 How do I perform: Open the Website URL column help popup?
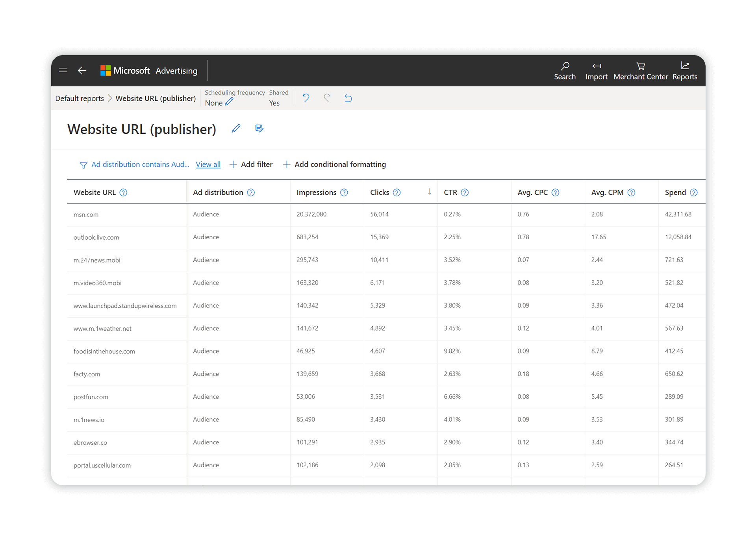[x=123, y=192]
